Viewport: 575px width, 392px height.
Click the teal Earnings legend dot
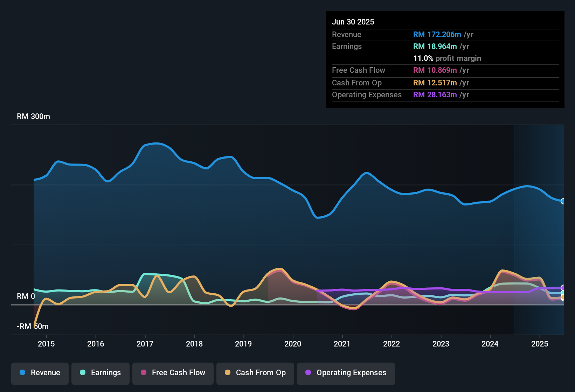point(83,373)
